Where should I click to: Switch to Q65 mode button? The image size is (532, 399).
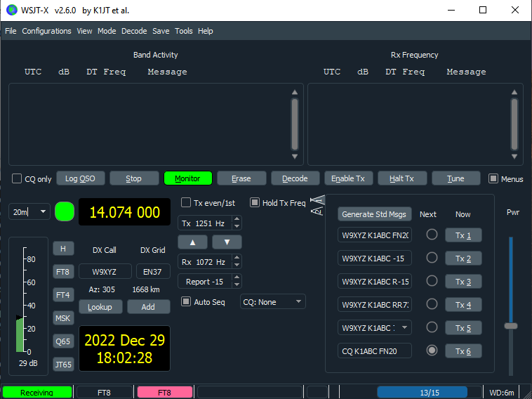(x=63, y=341)
